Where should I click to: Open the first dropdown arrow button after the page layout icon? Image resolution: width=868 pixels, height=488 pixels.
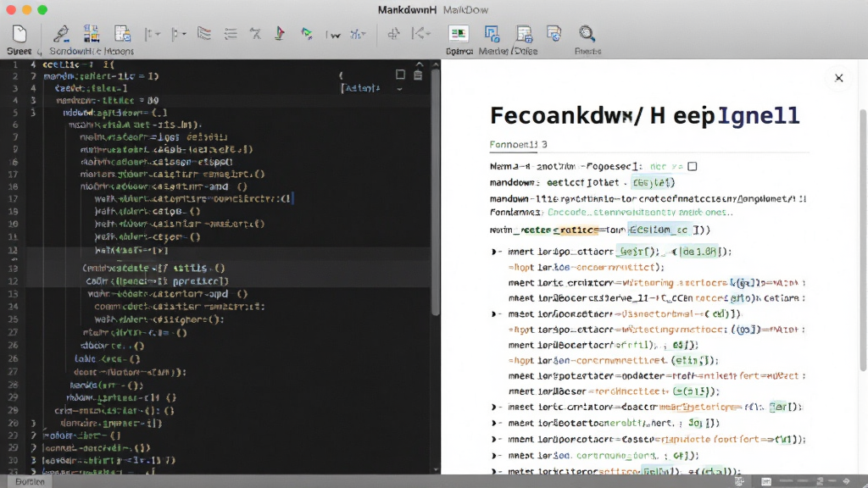(153, 34)
